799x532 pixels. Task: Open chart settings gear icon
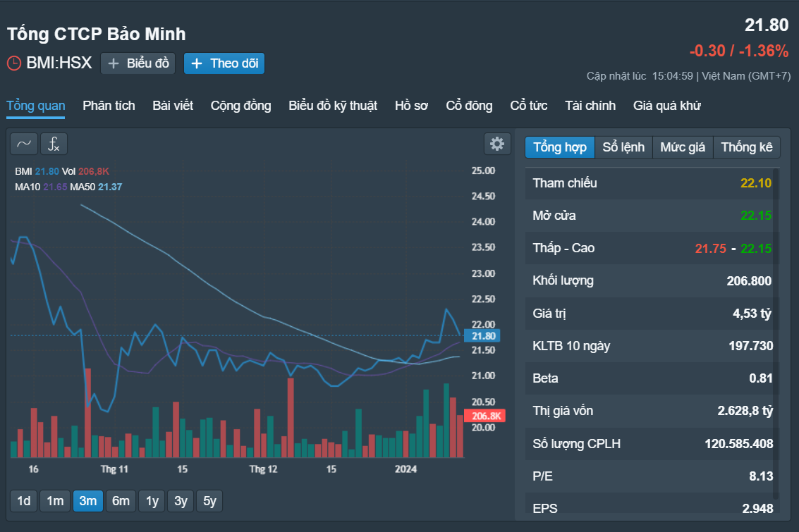[497, 144]
